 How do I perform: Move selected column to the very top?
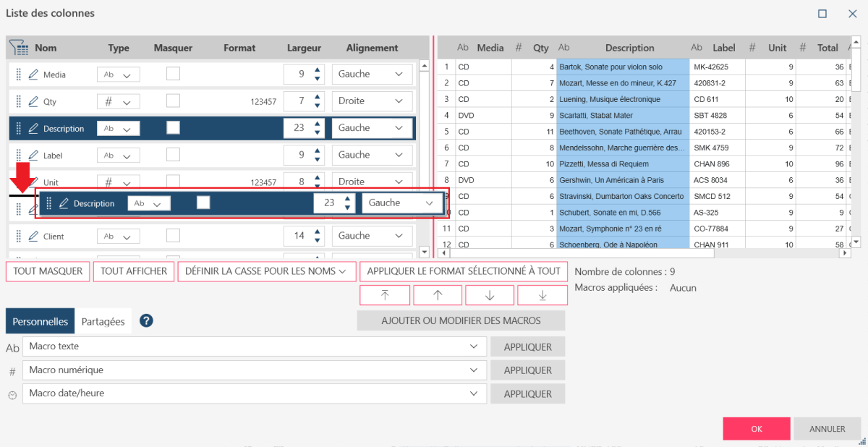tap(385, 295)
